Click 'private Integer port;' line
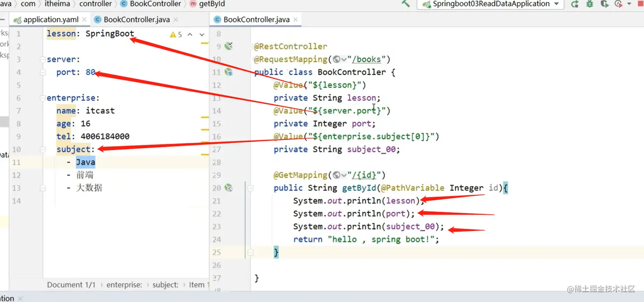 pyautogui.click(x=325, y=124)
